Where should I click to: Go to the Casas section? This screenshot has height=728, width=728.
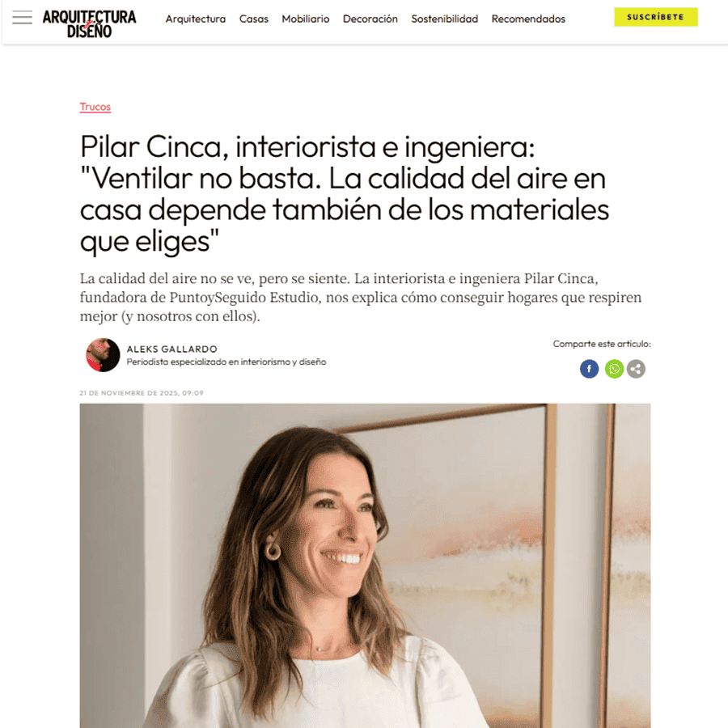pyautogui.click(x=253, y=19)
